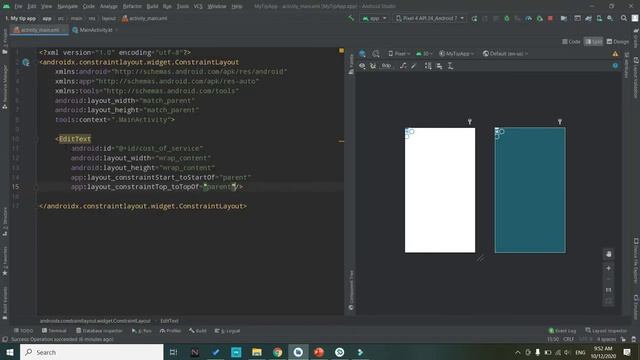Open the Tools menu
640x360 pixels.
183,6
